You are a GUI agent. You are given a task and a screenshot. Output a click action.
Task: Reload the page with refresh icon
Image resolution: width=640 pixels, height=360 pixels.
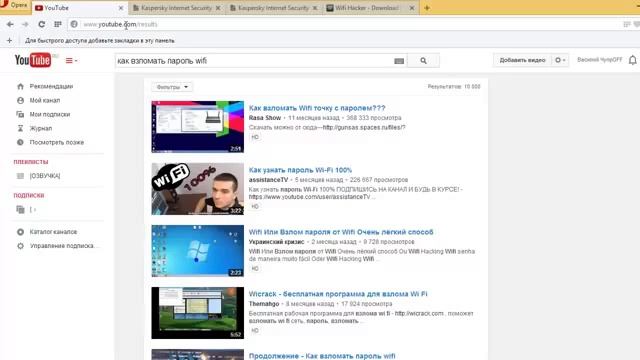pos(42,24)
